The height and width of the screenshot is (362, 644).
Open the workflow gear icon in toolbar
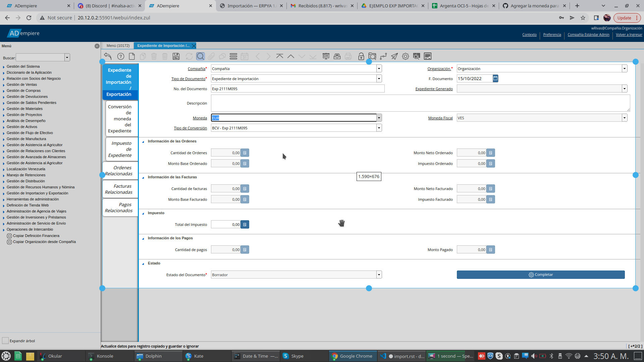point(406,56)
